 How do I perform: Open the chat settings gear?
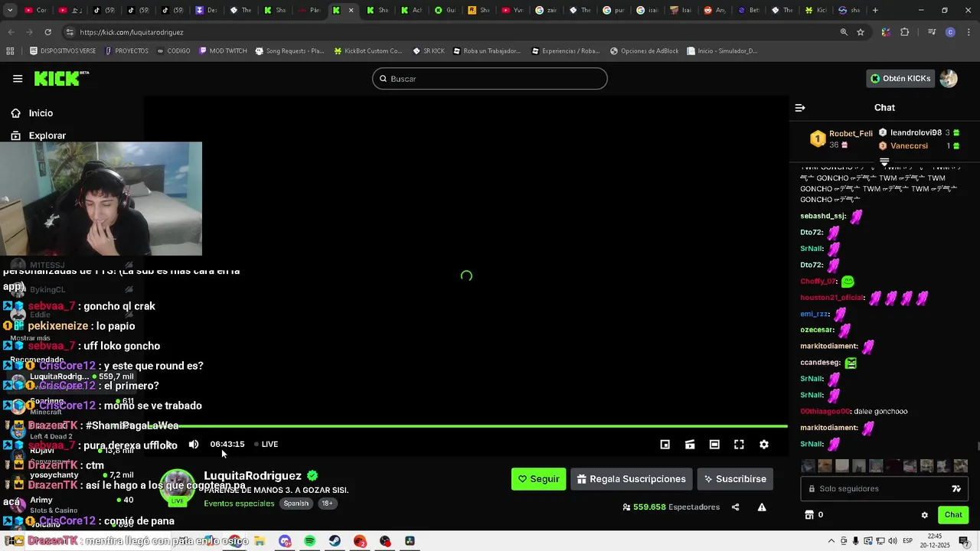tap(924, 515)
